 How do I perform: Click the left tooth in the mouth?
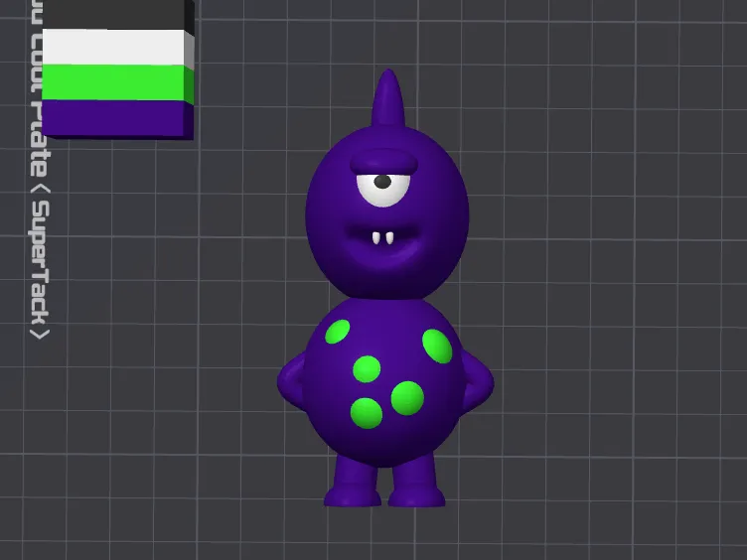[375, 238]
